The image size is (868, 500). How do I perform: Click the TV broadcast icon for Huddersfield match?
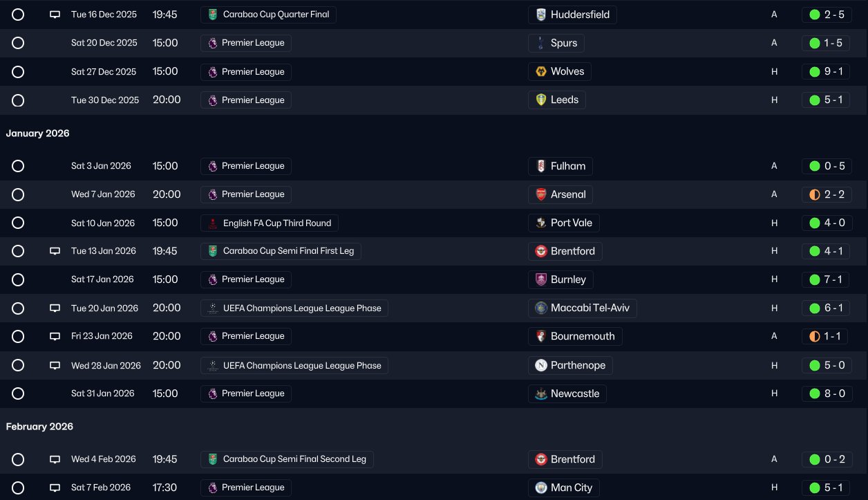pos(55,15)
